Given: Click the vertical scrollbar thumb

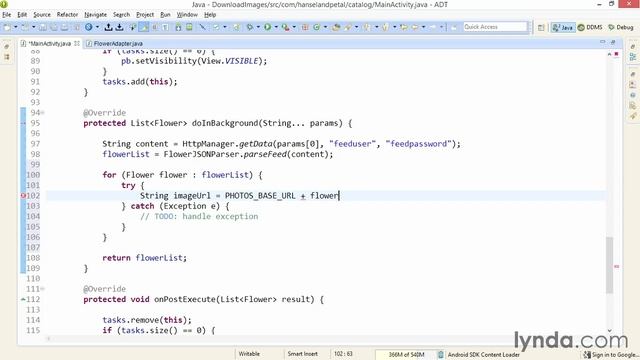Looking at the screenshot, I should pyautogui.click(x=609, y=264).
